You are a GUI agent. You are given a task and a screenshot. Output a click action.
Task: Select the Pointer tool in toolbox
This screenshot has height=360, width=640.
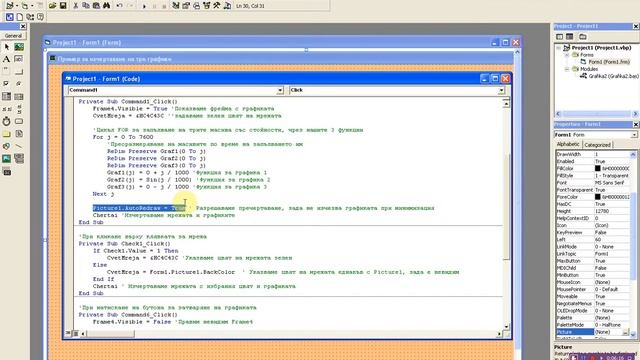[x=7, y=47]
